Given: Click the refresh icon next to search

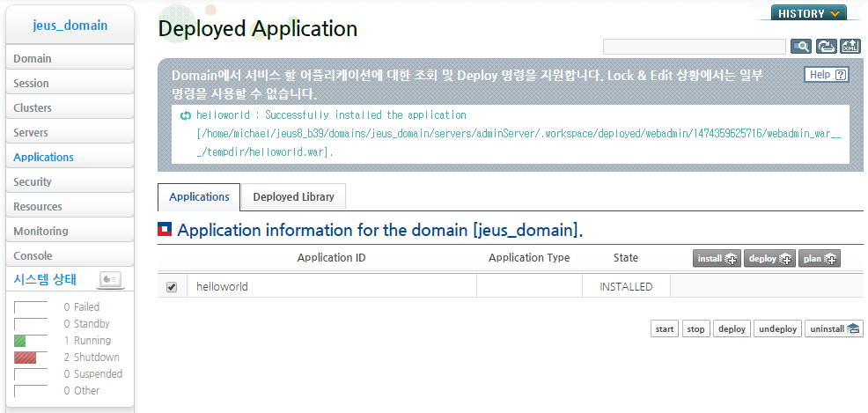Looking at the screenshot, I should tap(826, 47).
